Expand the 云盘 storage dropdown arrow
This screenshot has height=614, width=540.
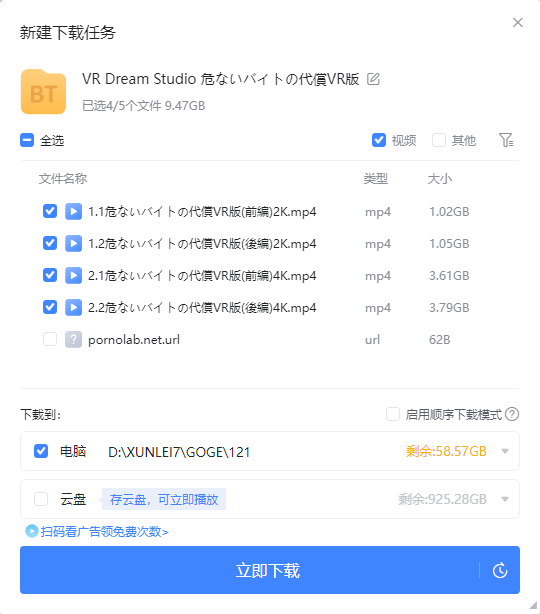pyautogui.click(x=505, y=499)
